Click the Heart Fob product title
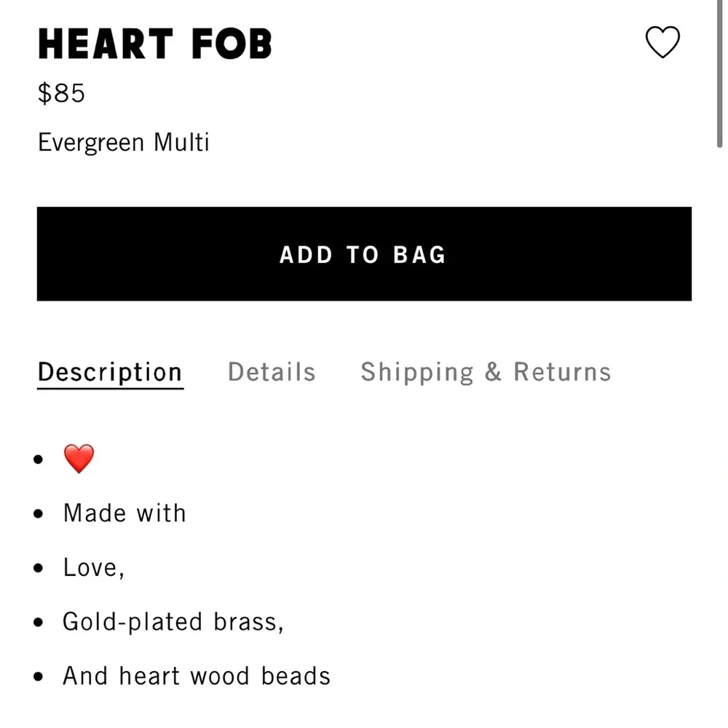 coord(154,44)
